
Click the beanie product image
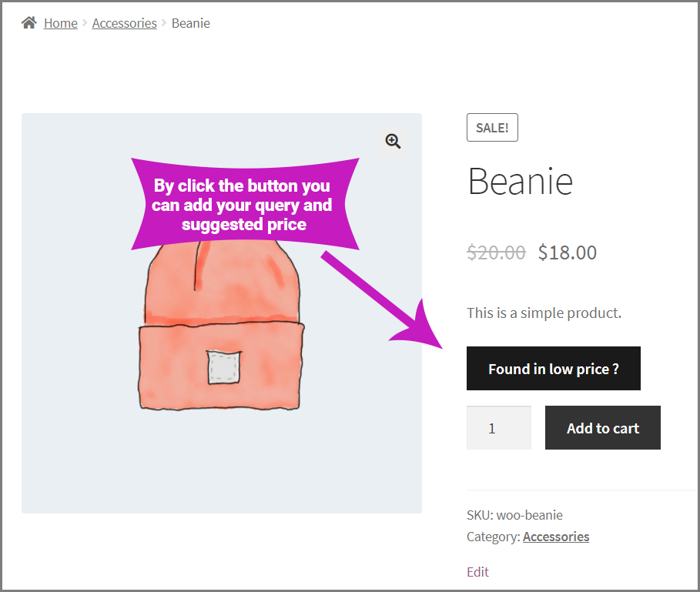(x=222, y=326)
